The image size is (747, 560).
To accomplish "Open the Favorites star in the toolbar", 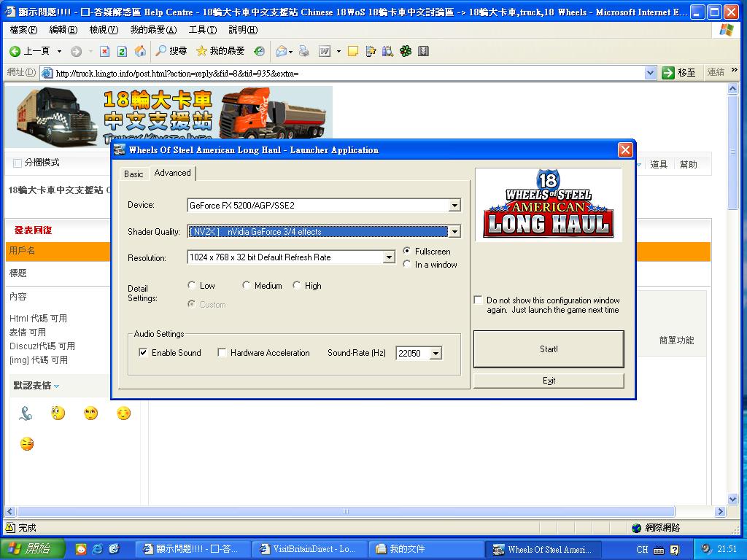I will tap(202, 51).
